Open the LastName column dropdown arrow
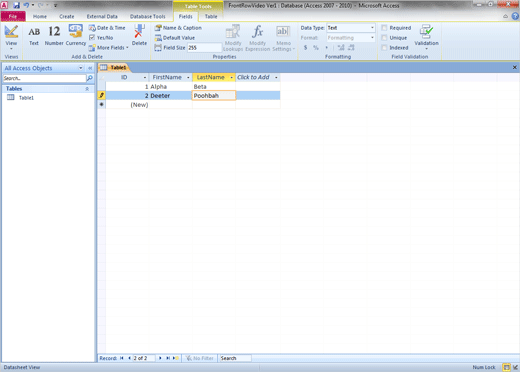The height and width of the screenshot is (372, 520). tap(231, 77)
